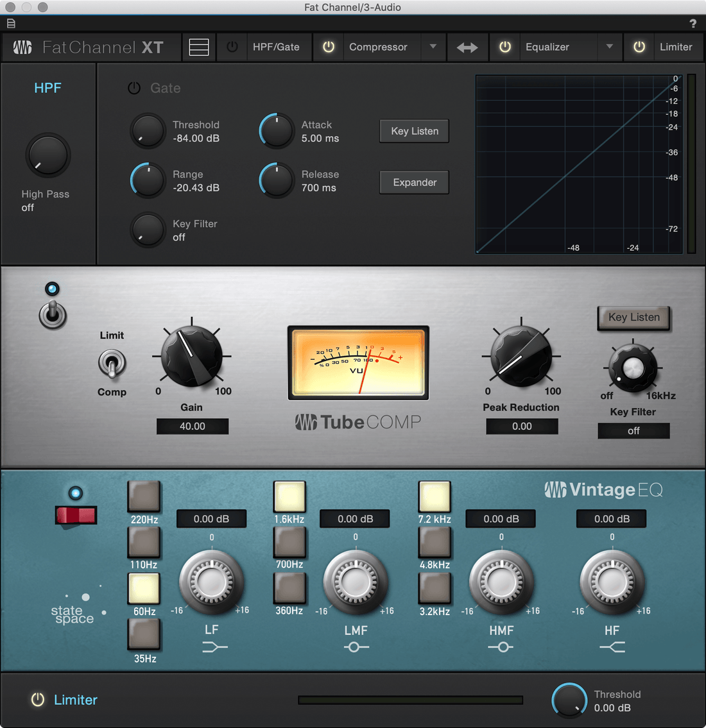Select the HPF/Gate section in the toolbar
Viewport: 706px width, 728px height.
pyautogui.click(x=277, y=47)
